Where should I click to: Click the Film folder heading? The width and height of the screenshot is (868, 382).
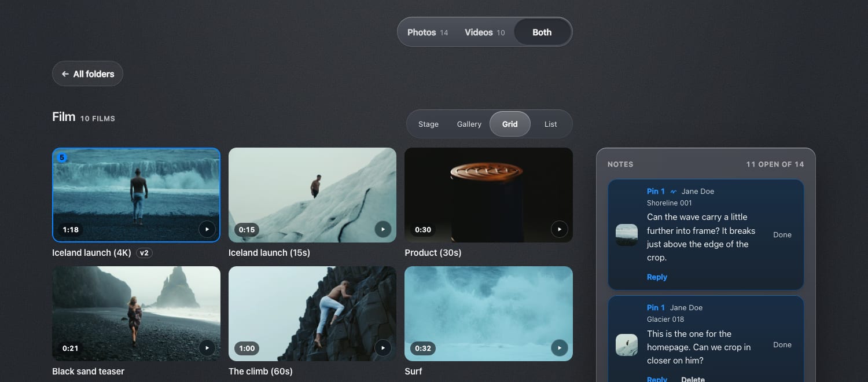click(x=64, y=117)
